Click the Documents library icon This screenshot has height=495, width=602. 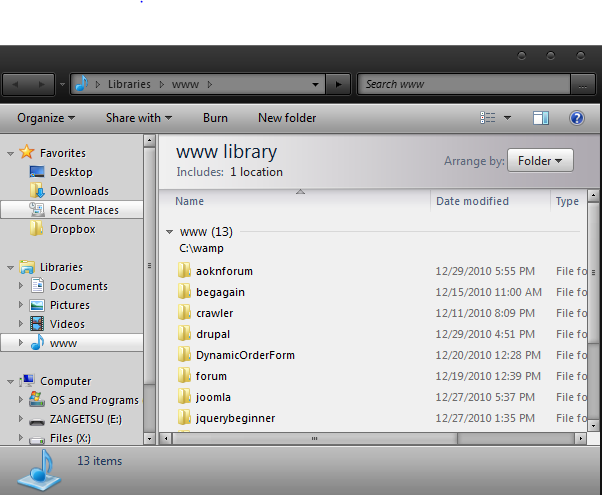pyautogui.click(x=37, y=285)
